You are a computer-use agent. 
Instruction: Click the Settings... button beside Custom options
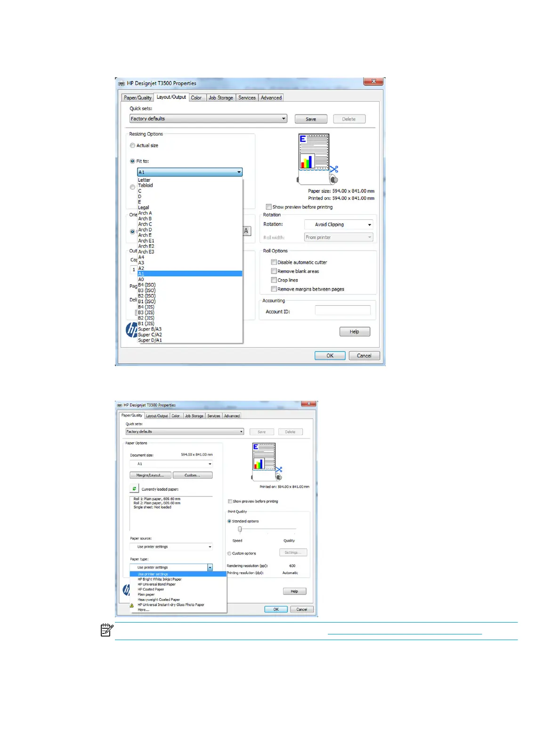[x=293, y=552]
